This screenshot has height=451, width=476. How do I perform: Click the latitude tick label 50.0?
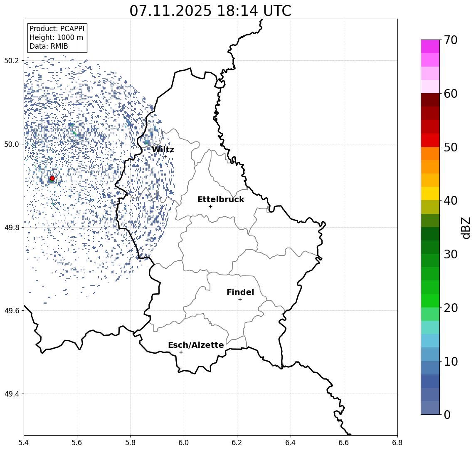[x=12, y=144]
